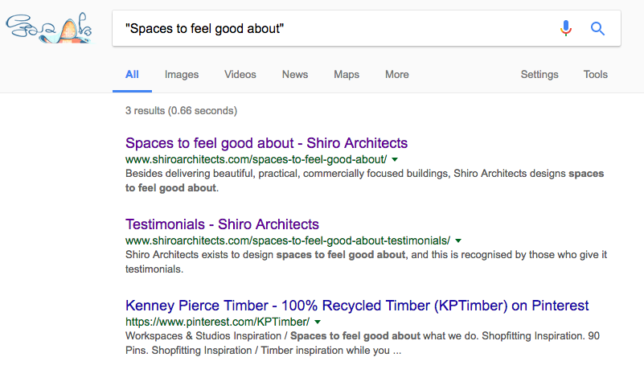The height and width of the screenshot is (382, 644).
Task: Click the Google doodle logo
Action: pyautogui.click(x=49, y=28)
